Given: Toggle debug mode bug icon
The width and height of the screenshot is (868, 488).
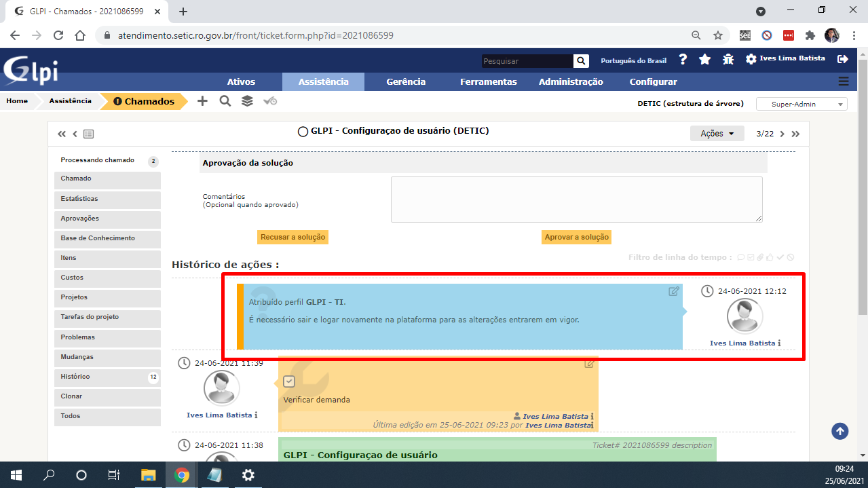Looking at the screenshot, I should point(728,59).
